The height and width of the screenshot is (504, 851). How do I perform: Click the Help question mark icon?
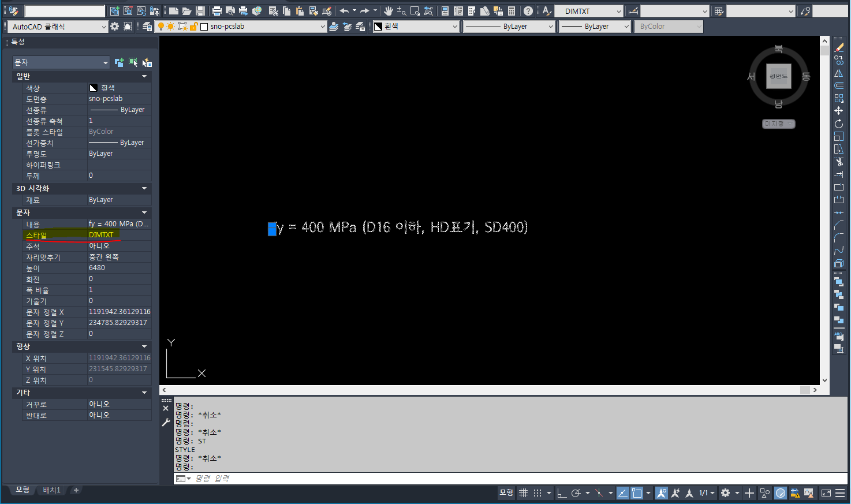[x=528, y=11]
